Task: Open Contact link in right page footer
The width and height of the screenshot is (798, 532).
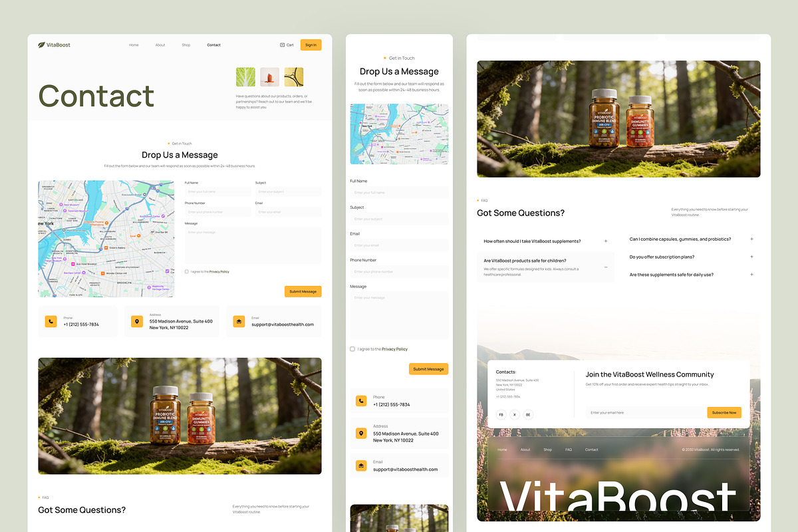Action: (592, 450)
